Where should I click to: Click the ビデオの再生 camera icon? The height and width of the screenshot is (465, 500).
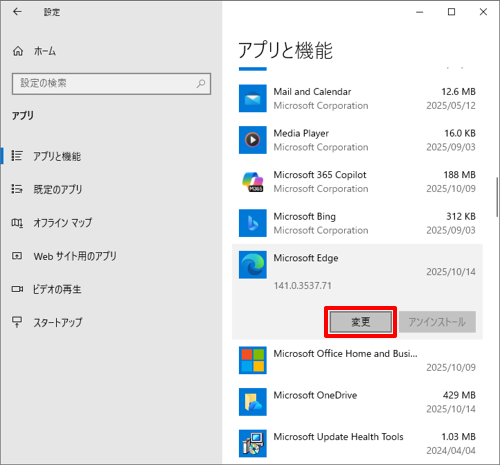17,289
